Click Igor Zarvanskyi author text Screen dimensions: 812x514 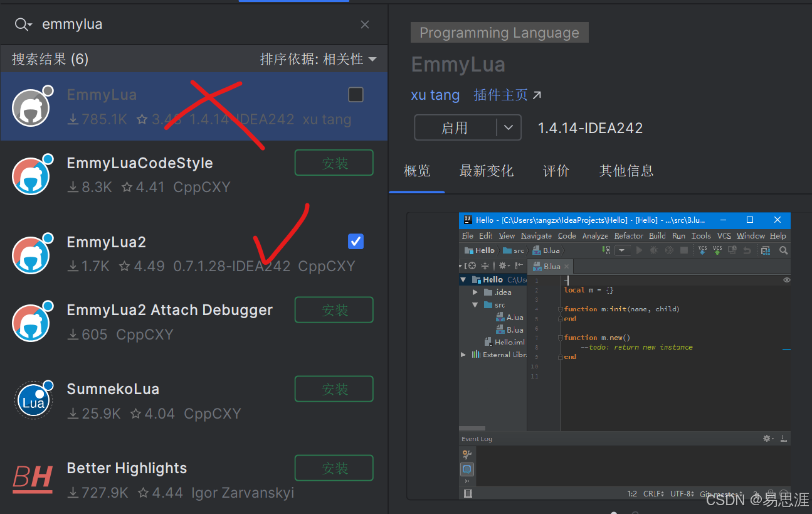[x=243, y=493]
